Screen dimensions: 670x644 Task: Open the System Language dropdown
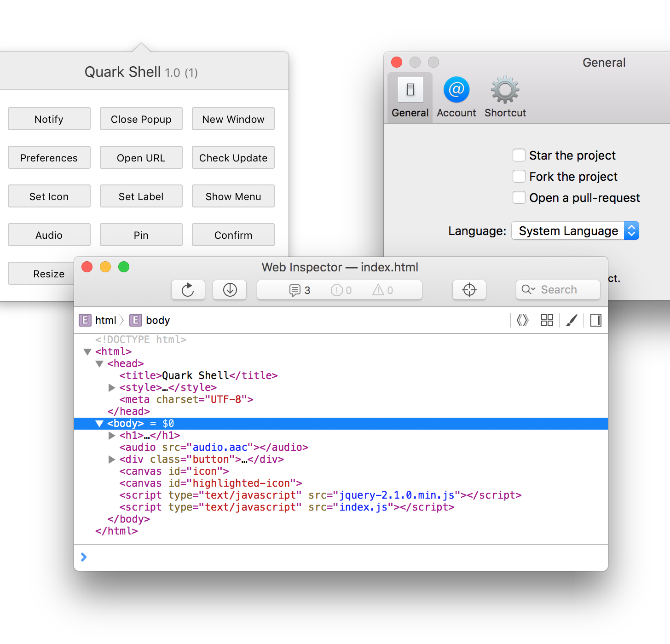coord(575,231)
